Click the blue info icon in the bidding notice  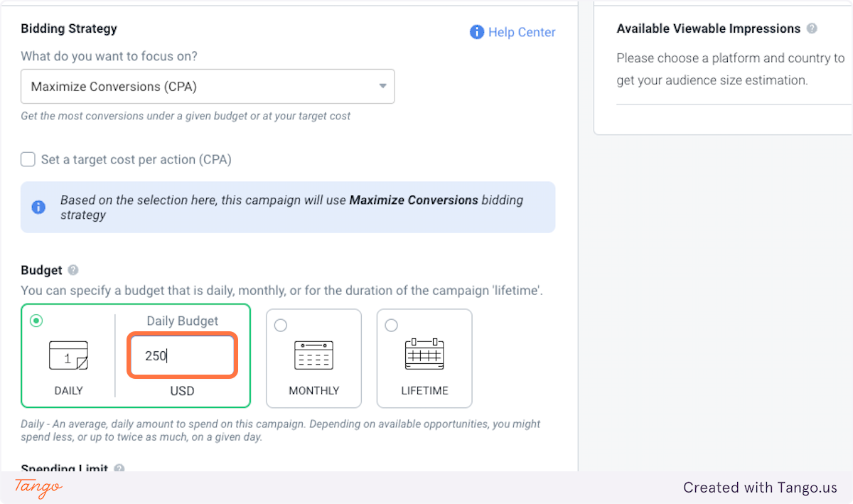(x=38, y=207)
